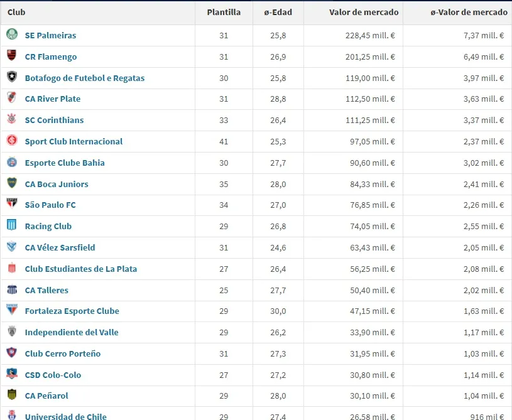Select the CA Vélez Sarsfield club name
Viewport: 512px width, 420px height.
60,247
